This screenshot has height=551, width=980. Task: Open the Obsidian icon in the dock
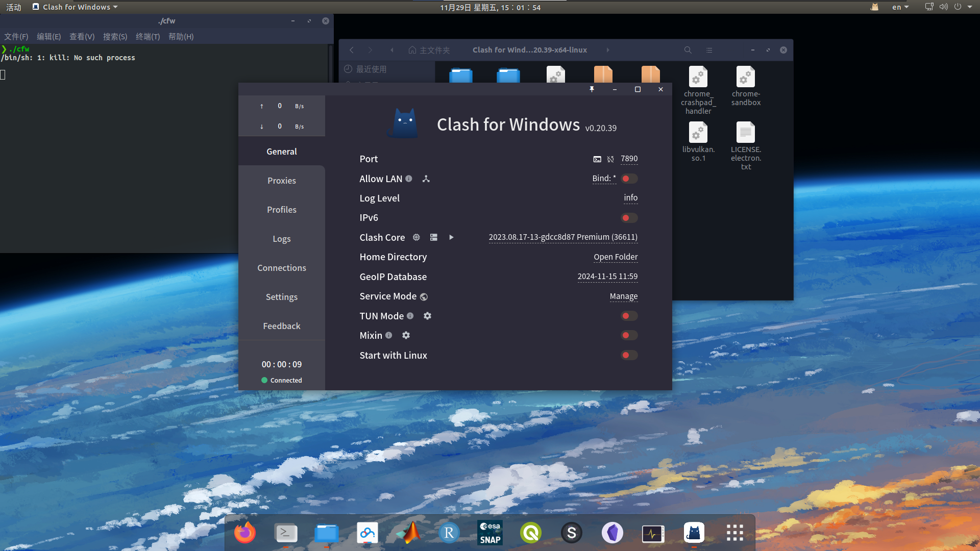pyautogui.click(x=612, y=533)
